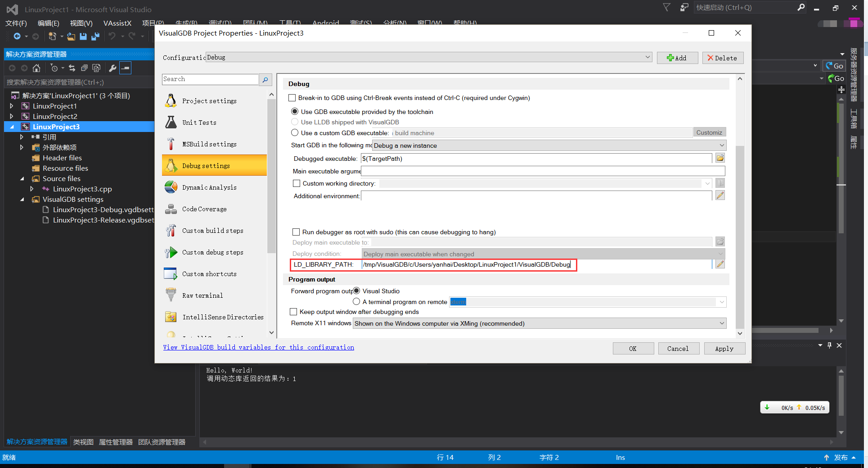Open IntelliSense Directories page

click(x=222, y=317)
